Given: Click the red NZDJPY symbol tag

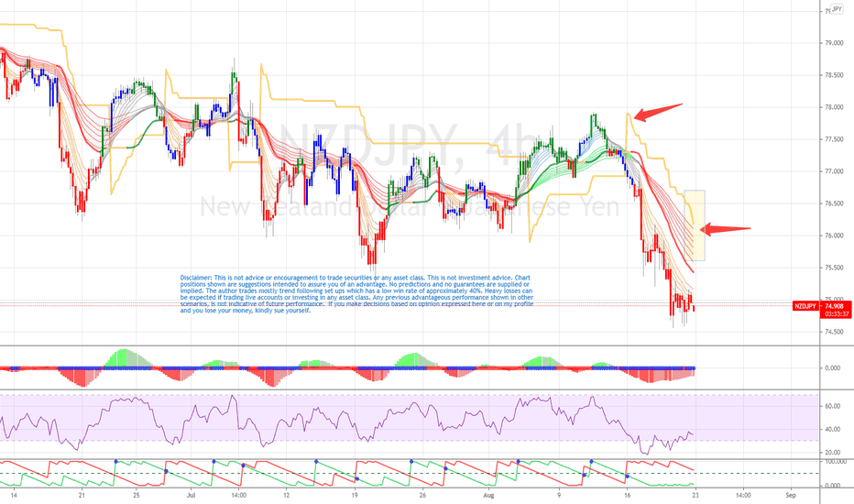Looking at the screenshot, I should (805, 306).
